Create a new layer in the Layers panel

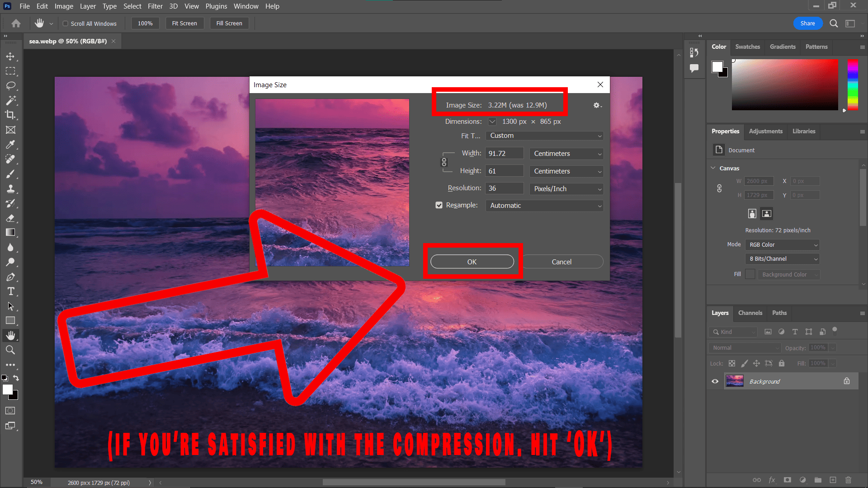tap(833, 480)
